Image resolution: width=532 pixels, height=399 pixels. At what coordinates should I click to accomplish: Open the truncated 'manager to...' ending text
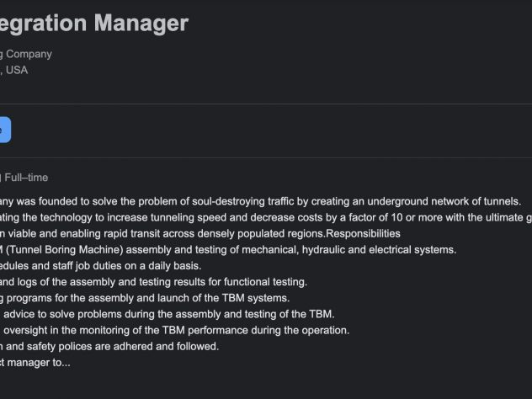coord(35,363)
